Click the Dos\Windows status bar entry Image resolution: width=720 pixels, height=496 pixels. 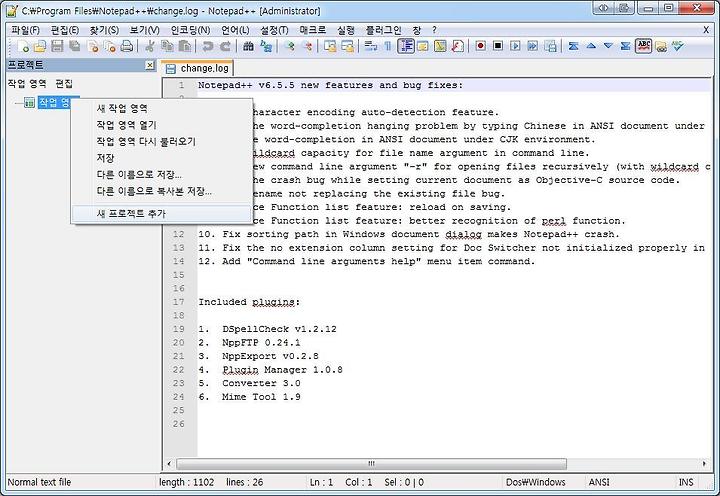point(535,482)
